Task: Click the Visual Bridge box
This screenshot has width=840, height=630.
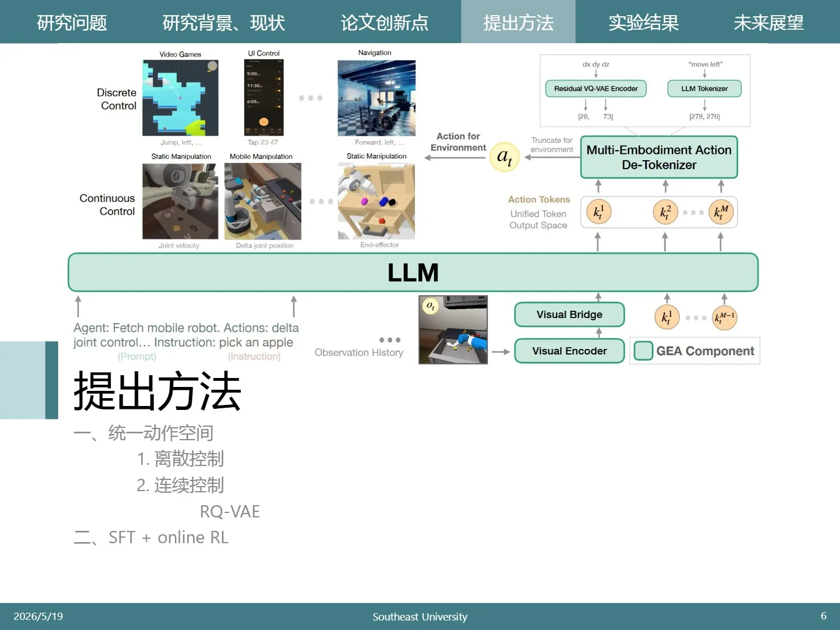Action: (x=570, y=315)
